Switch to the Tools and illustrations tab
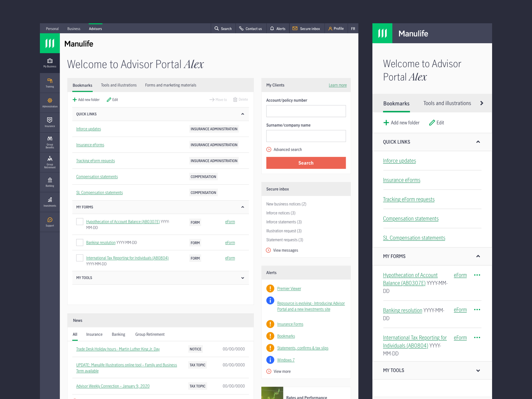 [119, 85]
